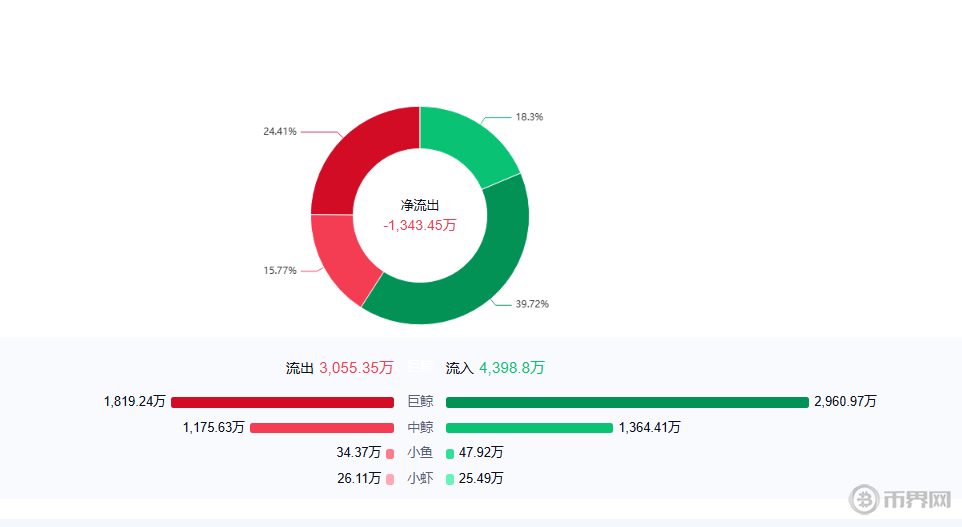Click the 小虾 category label

click(420, 479)
